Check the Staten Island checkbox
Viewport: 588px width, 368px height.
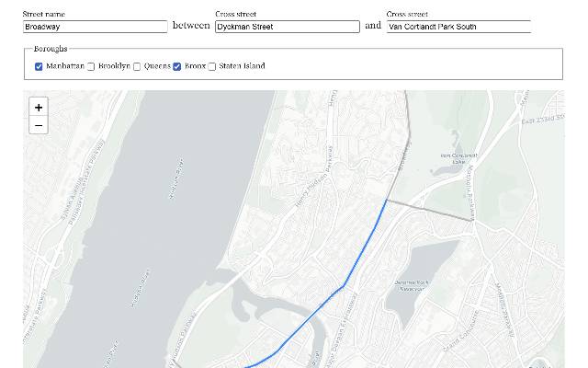[x=212, y=66]
